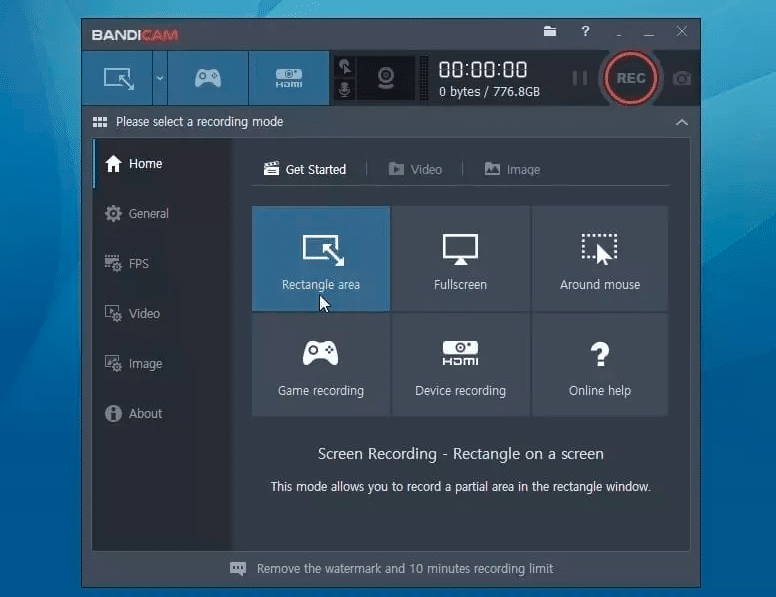Image resolution: width=776 pixels, height=597 pixels.
Task: Open the recording mode grid menu icon
Action: pos(100,122)
